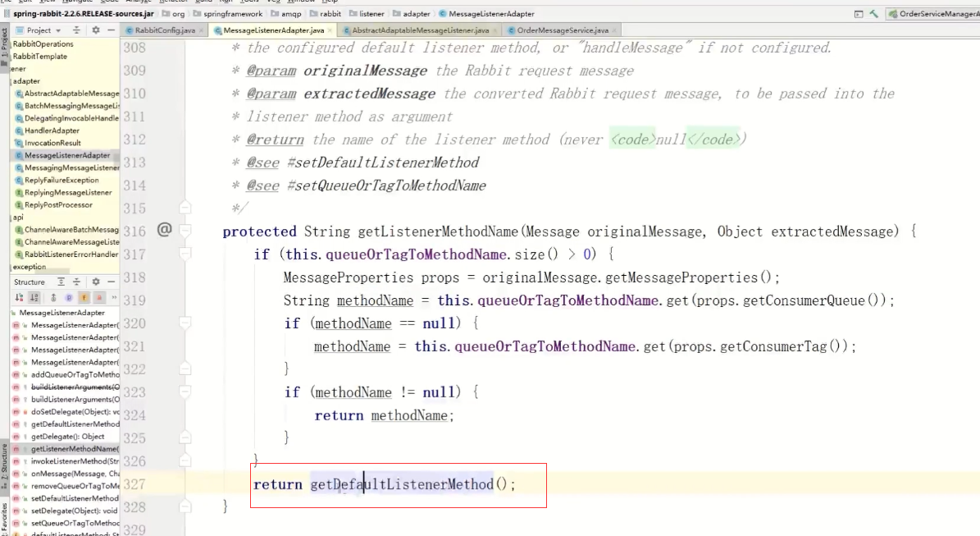Open Structure panel settings gear
This screenshot has width=980, height=536.
(96, 282)
